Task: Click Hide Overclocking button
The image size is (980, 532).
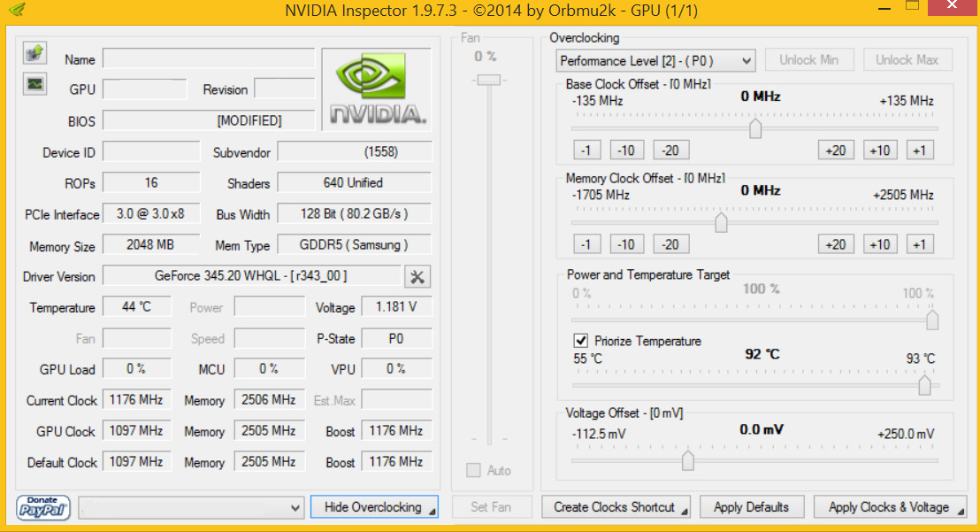Action: [x=374, y=507]
